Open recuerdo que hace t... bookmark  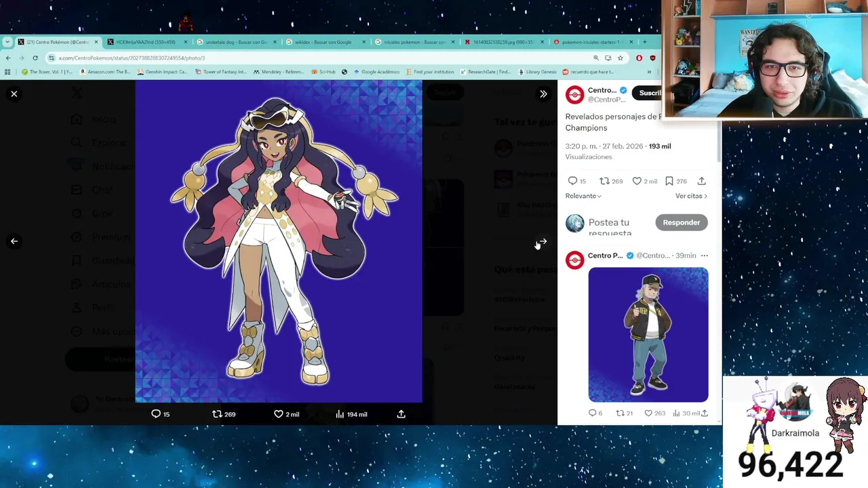pyautogui.click(x=588, y=72)
